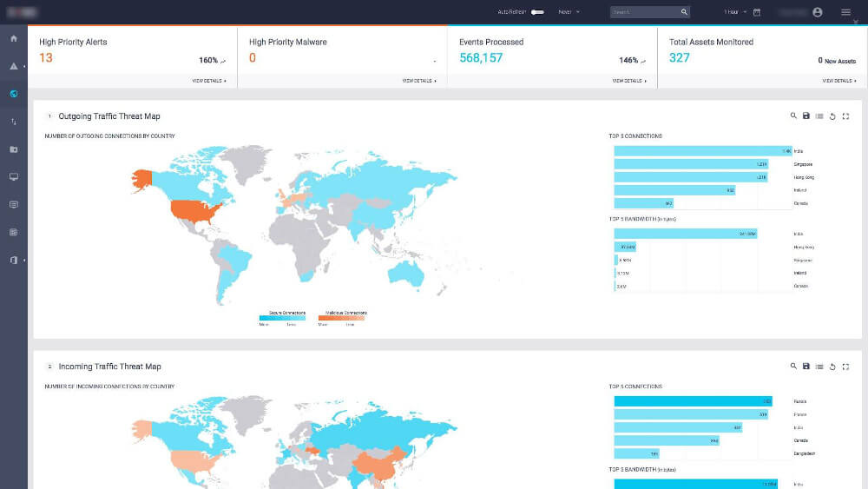Open the hamburger menu in top bar

[x=845, y=12]
